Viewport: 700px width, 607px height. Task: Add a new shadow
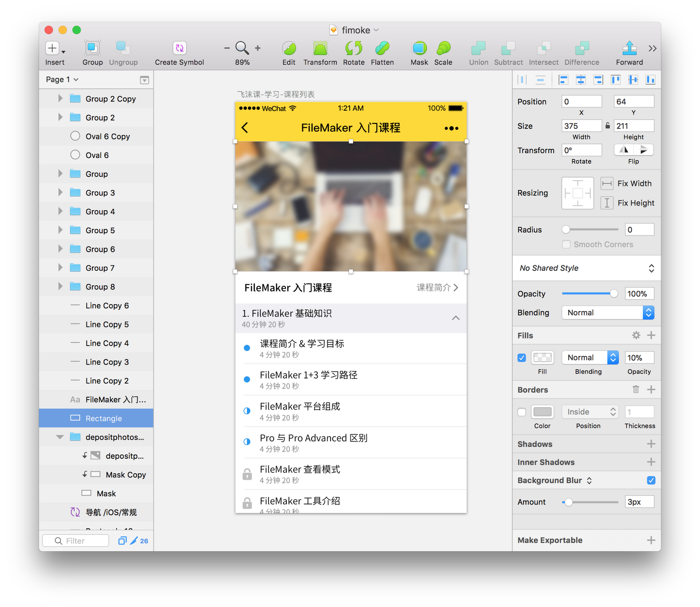(651, 444)
